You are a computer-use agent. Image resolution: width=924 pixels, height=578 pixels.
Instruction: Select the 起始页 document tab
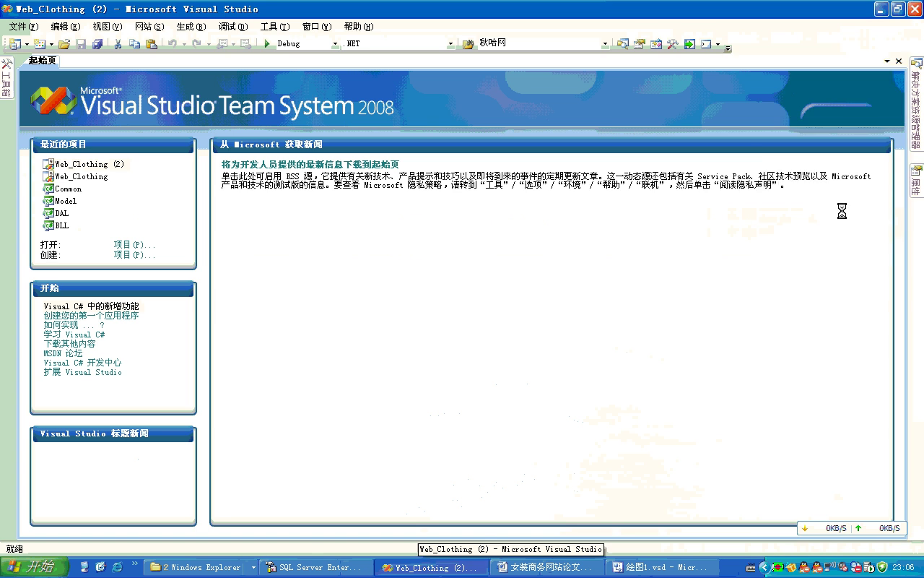point(42,61)
